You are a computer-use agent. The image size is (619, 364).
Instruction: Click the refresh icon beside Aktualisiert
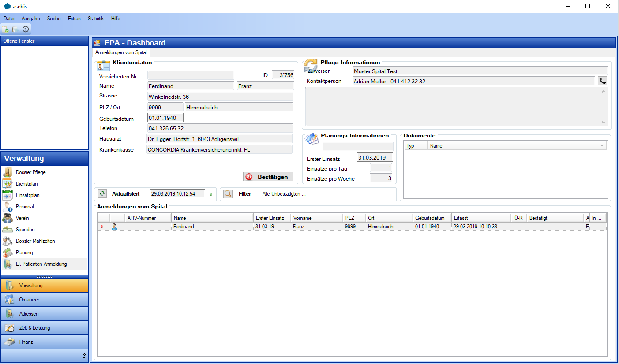[102, 194]
